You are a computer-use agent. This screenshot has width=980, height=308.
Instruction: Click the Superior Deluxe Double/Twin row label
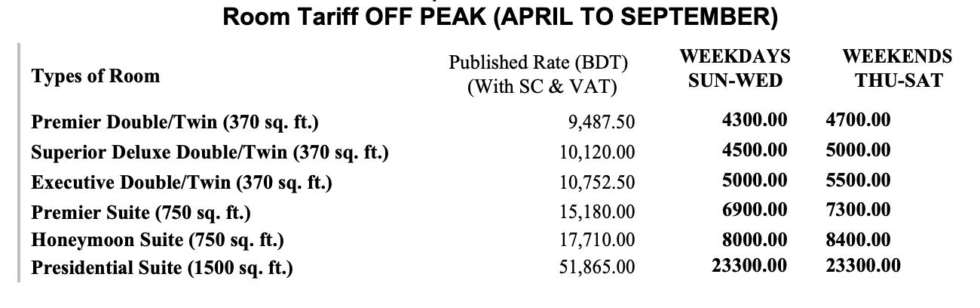210,152
